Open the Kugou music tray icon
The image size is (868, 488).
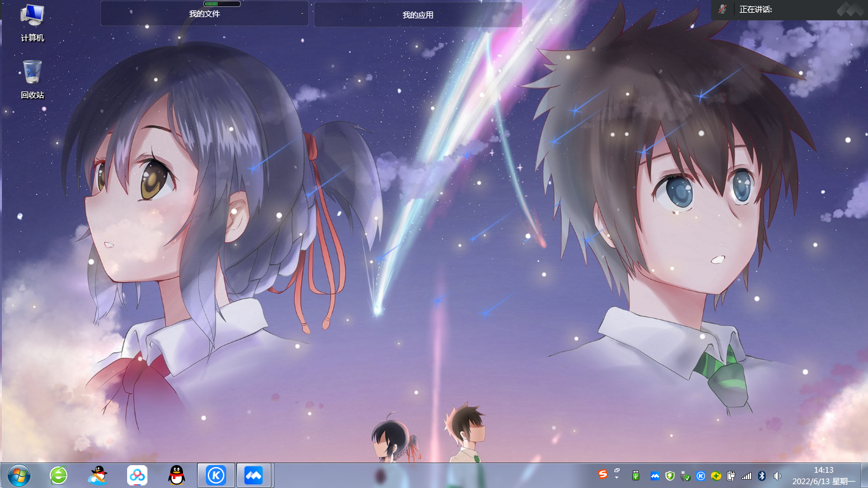pos(701,475)
